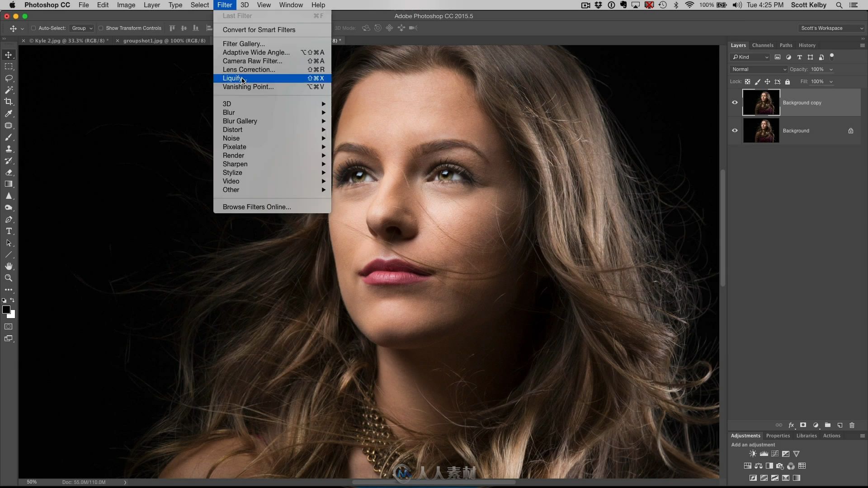Add a Brightness/Contrast adjustment
The image size is (868, 488).
(x=753, y=454)
